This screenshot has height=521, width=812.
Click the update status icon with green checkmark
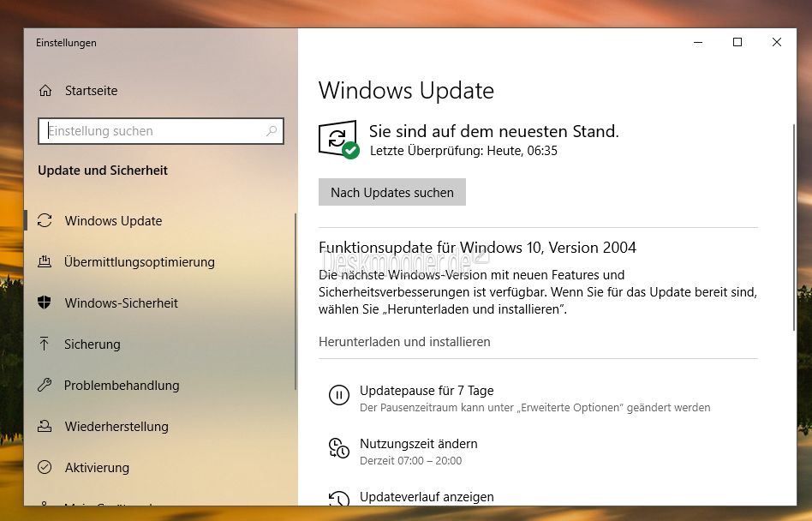(338, 140)
